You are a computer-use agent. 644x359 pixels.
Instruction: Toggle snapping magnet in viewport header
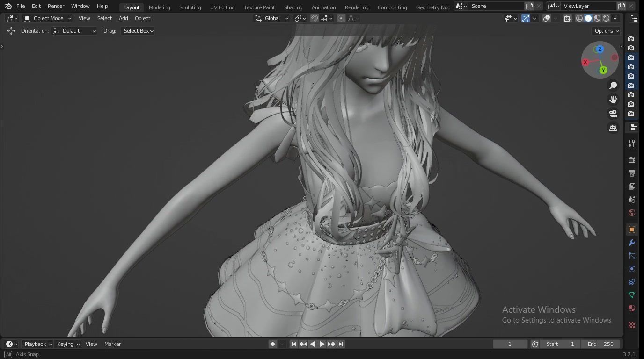[x=315, y=18]
